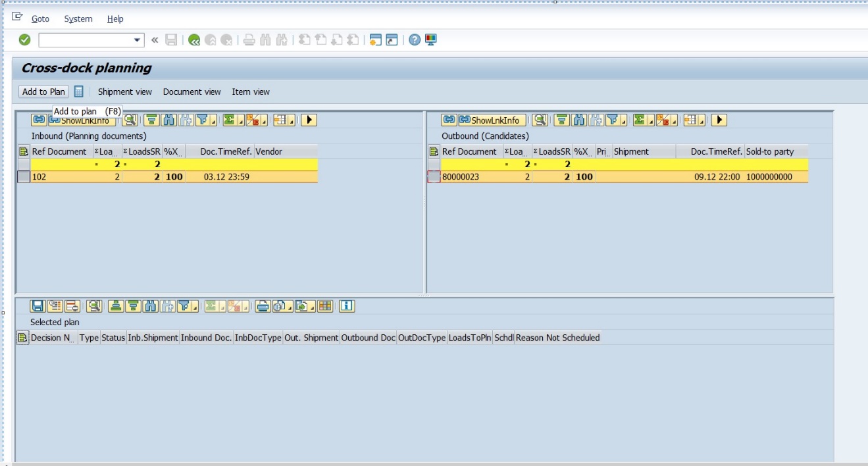Click the green Back arrow icon

(x=194, y=40)
